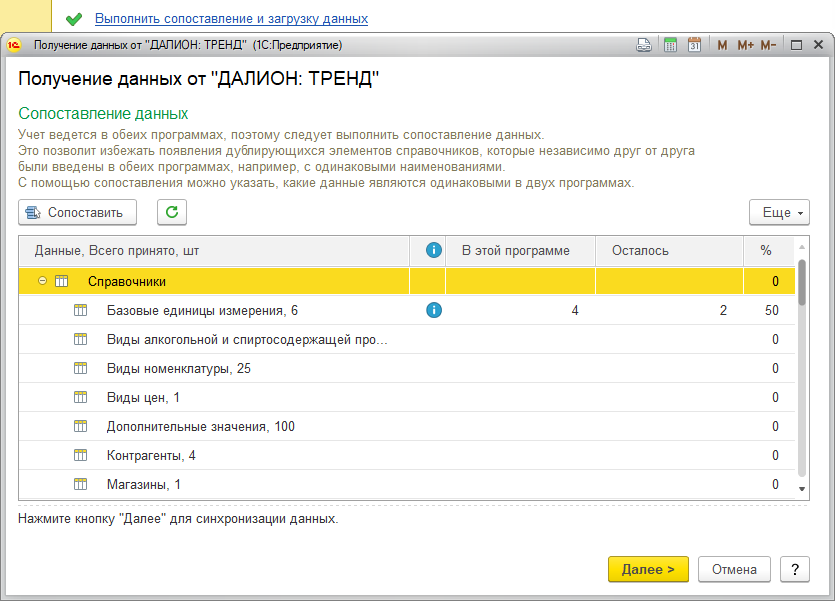Click value 2 in Осталось column
This screenshot has width=835, height=601.
point(723,310)
